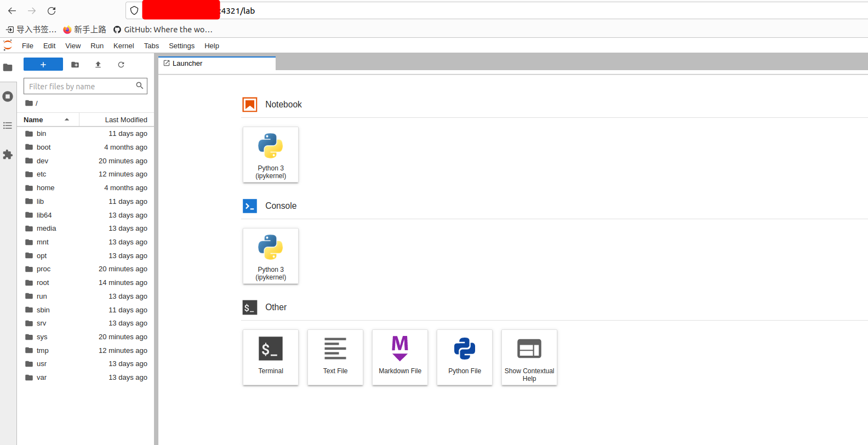Open a Python 3 console
The height and width of the screenshot is (445, 868).
(x=271, y=256)
